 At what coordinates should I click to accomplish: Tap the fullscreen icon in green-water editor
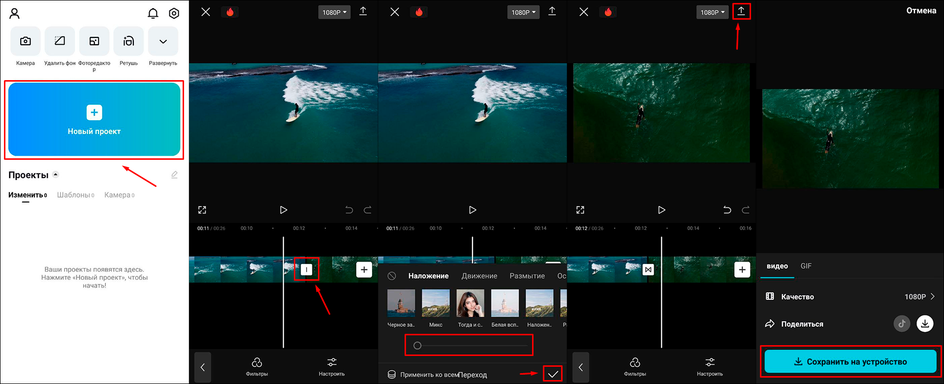tap(580, 210)
